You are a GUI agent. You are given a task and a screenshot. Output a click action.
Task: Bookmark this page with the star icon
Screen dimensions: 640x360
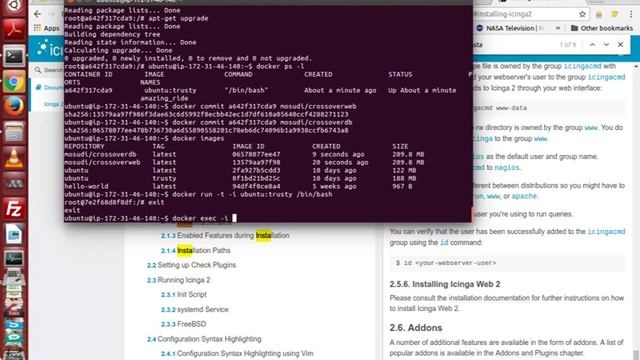[582, 14]
